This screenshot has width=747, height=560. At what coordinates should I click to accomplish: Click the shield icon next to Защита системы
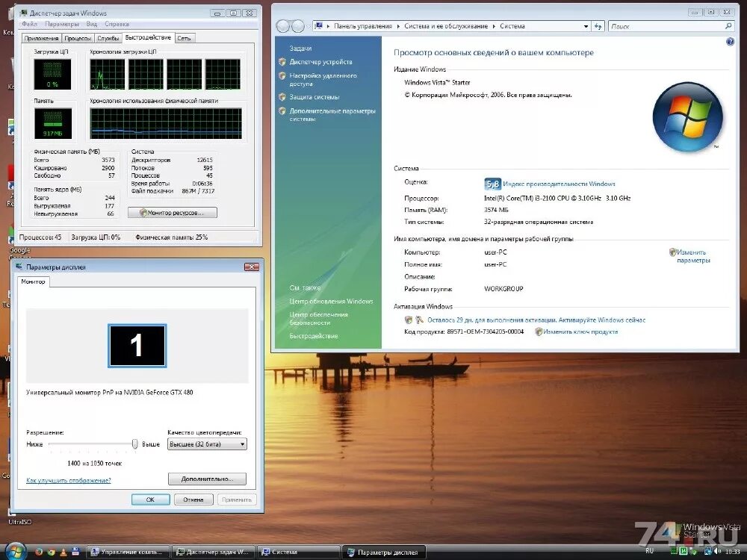point(282,96)
